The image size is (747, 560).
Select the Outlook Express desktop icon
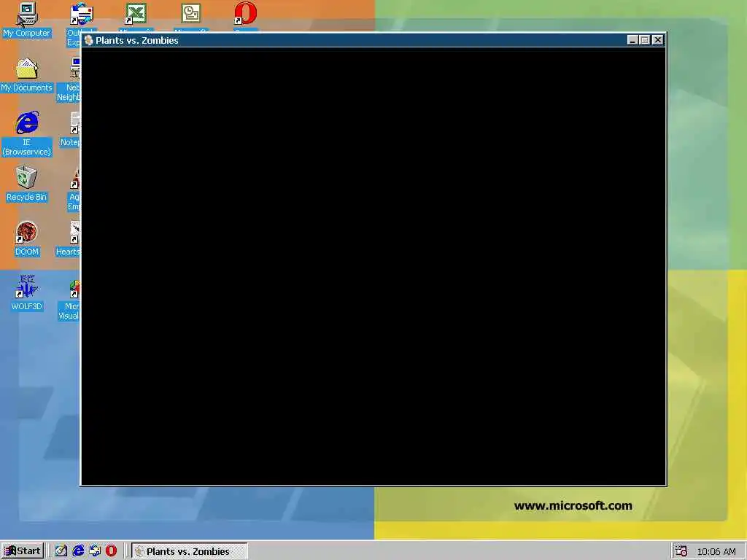[82, 13]
